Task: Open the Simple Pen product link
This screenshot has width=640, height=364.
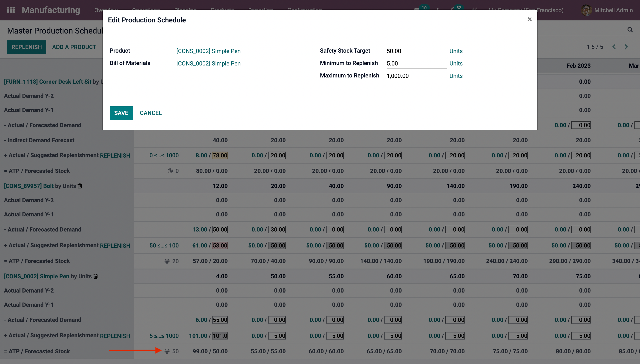Action: pyautogui.click(x=208, y=51)
